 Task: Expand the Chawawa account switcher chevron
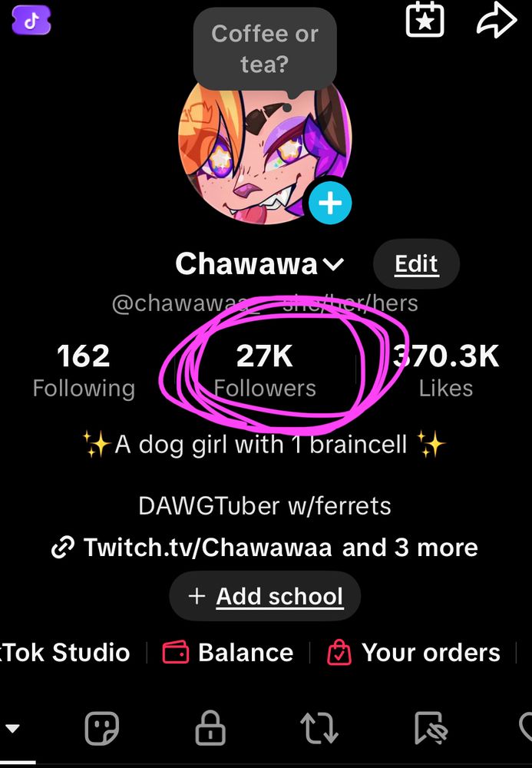334,264
